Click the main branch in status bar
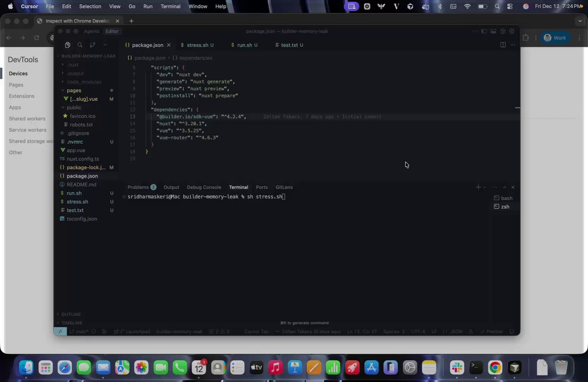Screen dimensions: 588x382 point(79,331)
